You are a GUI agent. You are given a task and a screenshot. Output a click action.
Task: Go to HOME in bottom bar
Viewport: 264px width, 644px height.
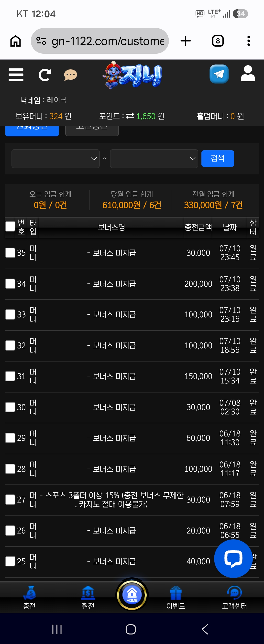click(x=132, y=595)
